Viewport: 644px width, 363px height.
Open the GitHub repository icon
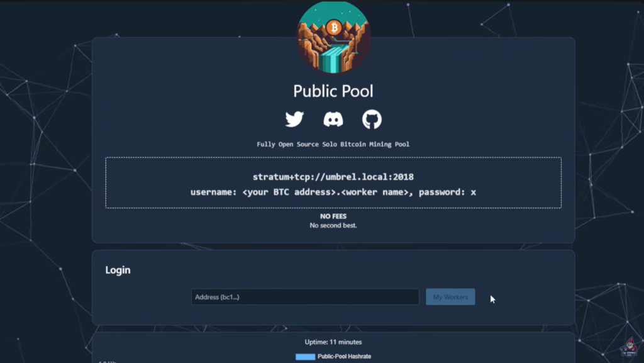pyautogui.click(x=372, y=120)
